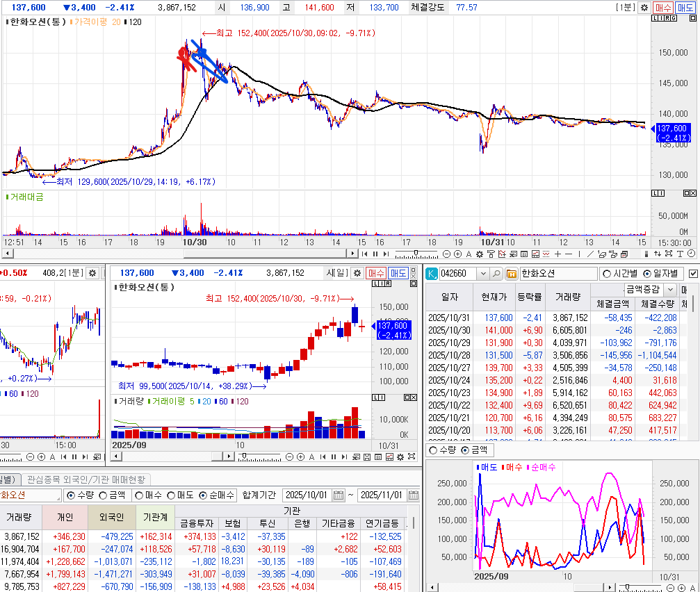Click red 매수 buy button atop the 1-minute chart
The height and width of the screenshot is (592, 700).
[x=663, y=8]
